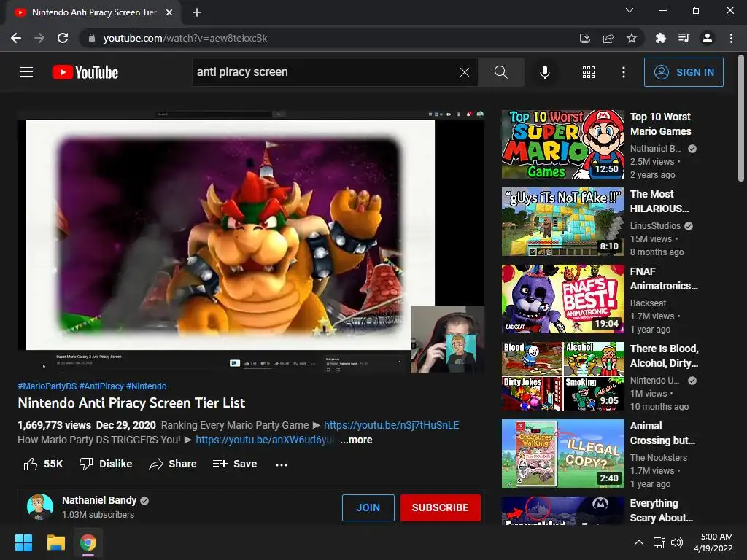Open Top 10 Worst Mario Games thumbnail
The image size is (747, 560).
(x=562, y=144)
